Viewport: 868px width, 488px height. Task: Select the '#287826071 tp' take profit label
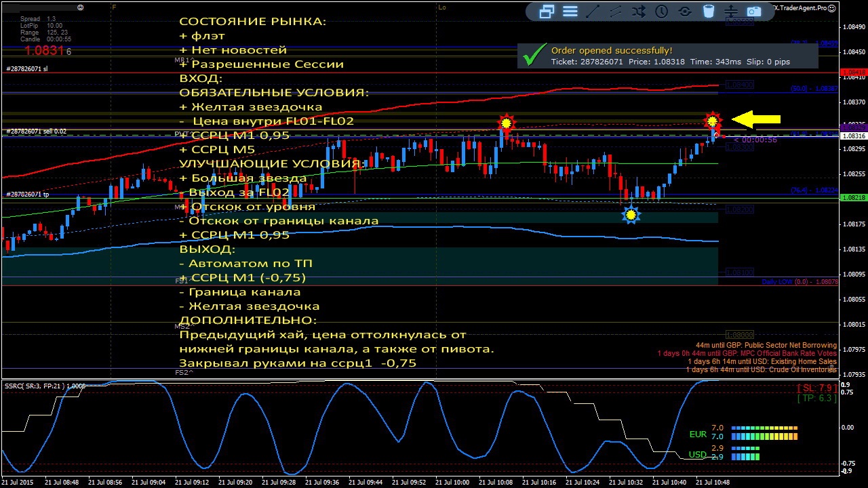(x=28, y=195)
